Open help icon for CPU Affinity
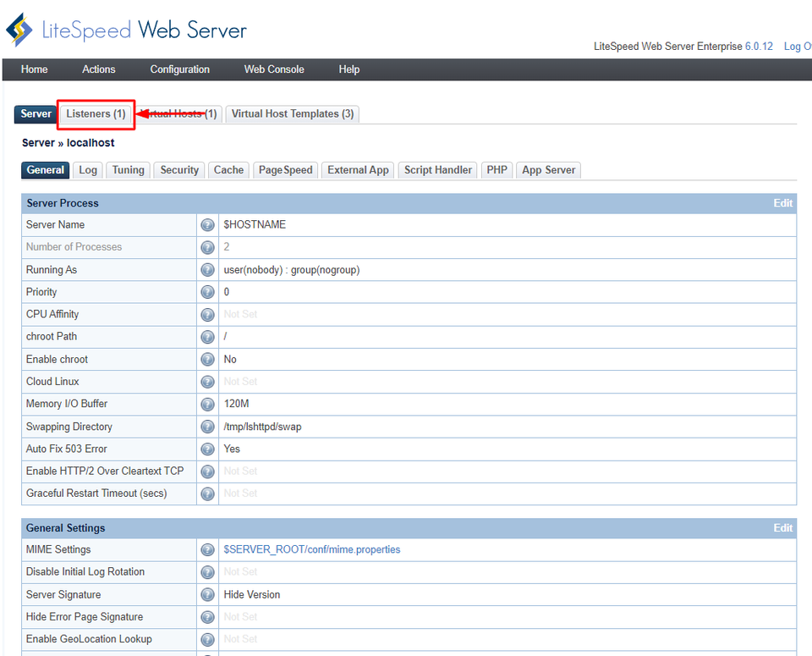The width and height of the screenshot is (812, 656). coord(207,315)
